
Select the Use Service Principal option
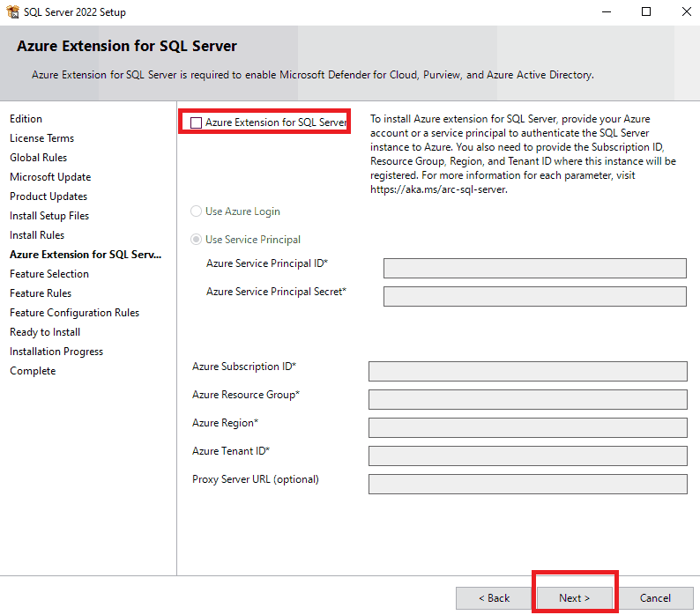[x=197, y=240]
